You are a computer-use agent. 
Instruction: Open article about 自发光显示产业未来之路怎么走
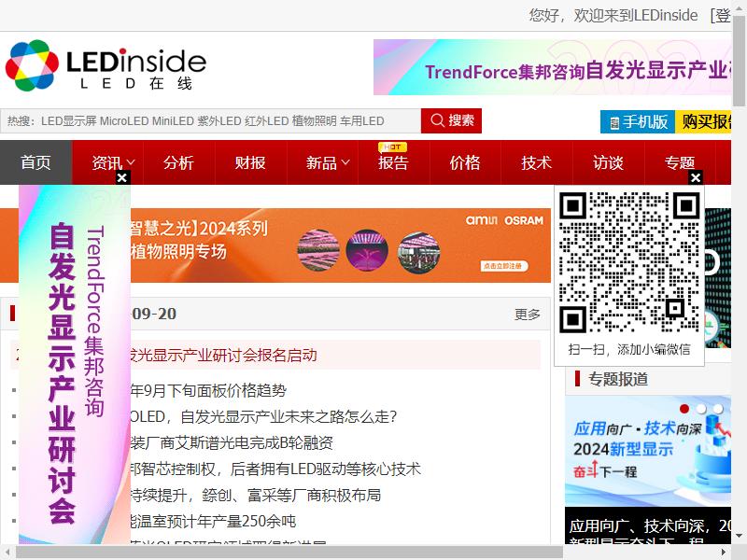264,417
